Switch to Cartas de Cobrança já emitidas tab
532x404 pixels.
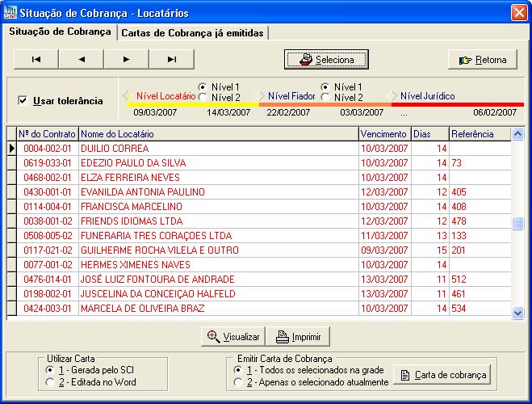[193, 32]
